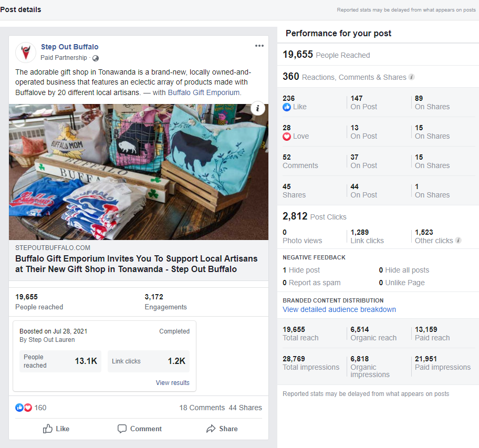
Task: Click info icon beside Reactions, Comments & Shares
Action: (411, 77)
